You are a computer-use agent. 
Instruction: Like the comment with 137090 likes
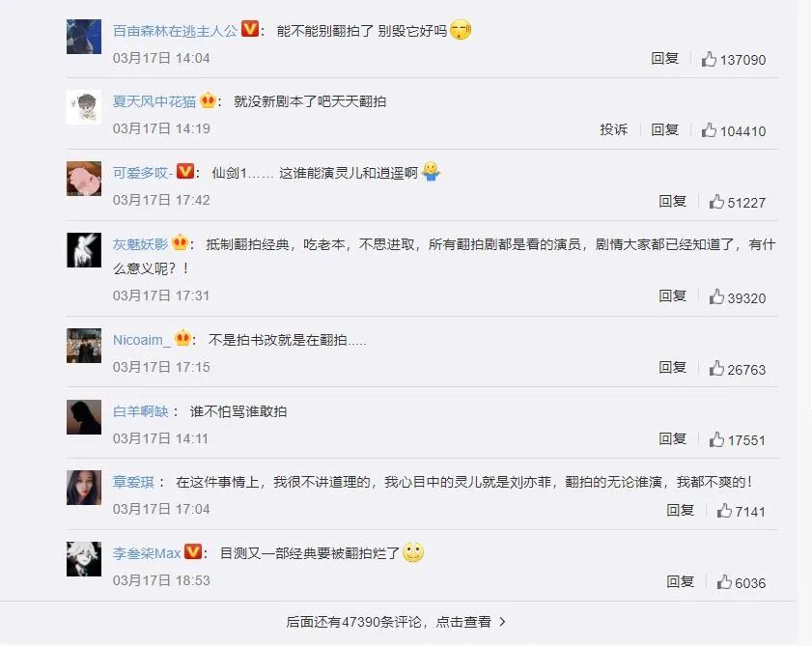point(733,59)
